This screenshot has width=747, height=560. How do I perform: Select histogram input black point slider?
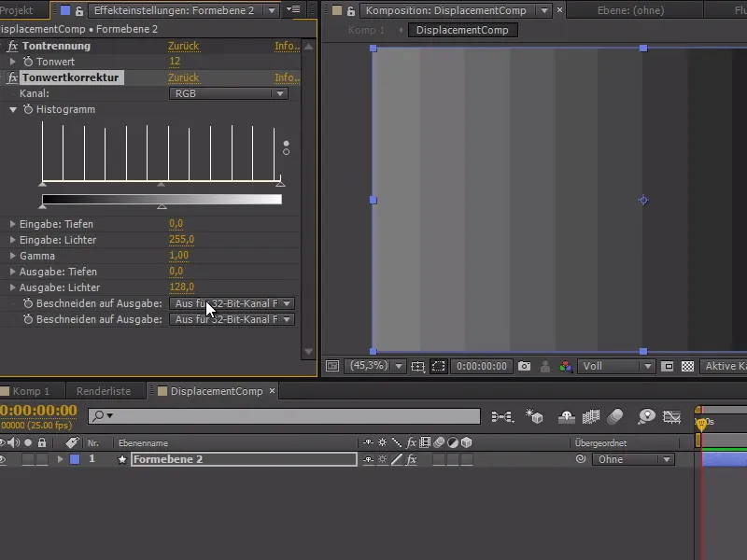click(42, 184)
